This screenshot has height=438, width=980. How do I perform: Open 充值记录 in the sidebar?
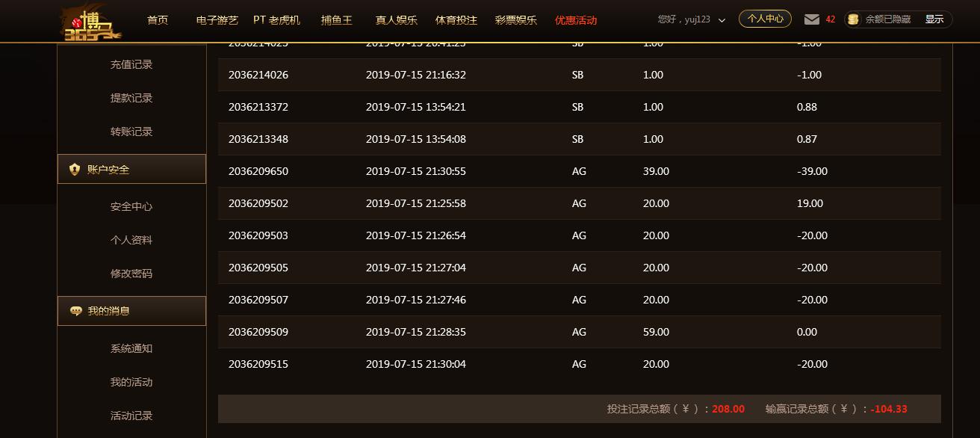click(131, 64)
